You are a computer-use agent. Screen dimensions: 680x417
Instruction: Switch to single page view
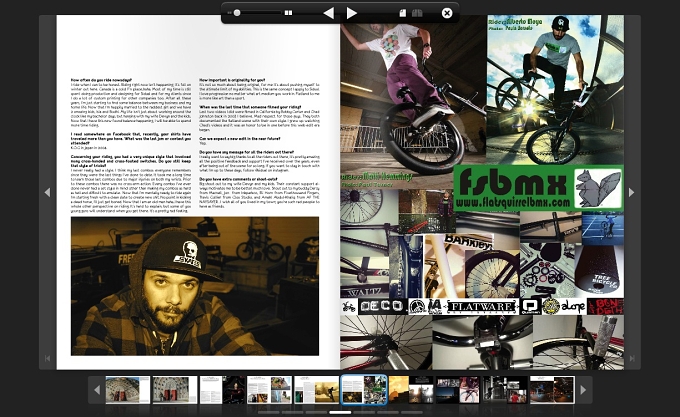403,13
